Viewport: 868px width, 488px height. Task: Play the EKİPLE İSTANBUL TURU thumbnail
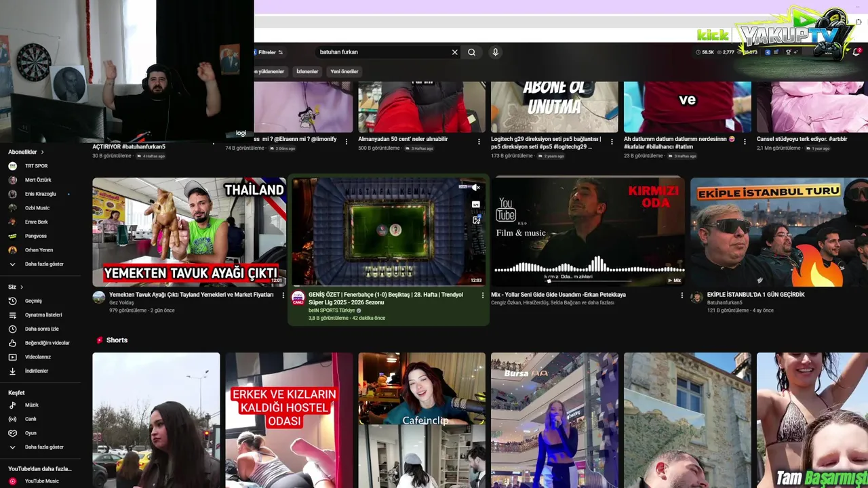pyautogui.click(x=779, y=232)
